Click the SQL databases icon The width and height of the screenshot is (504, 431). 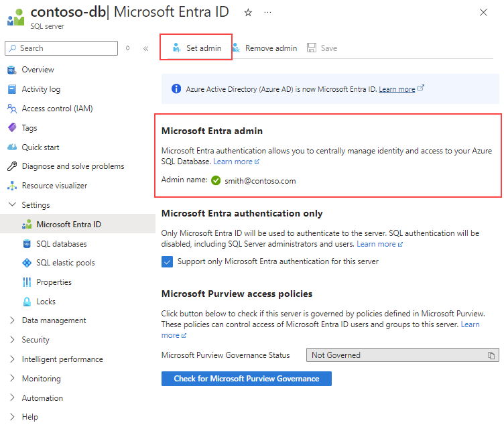point(27,243)
